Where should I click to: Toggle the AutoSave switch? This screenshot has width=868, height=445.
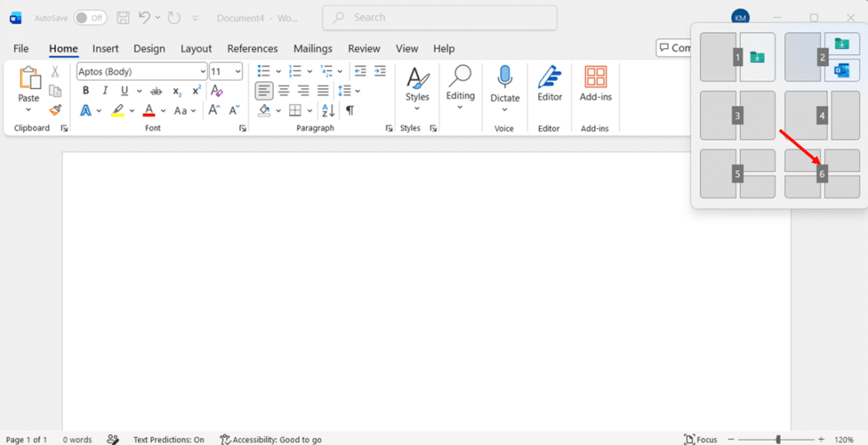(x=90, y=18)
